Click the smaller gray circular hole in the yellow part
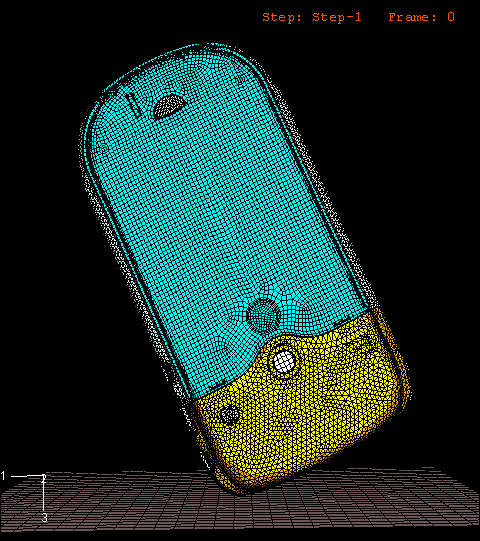 click(x=230, y=415)
